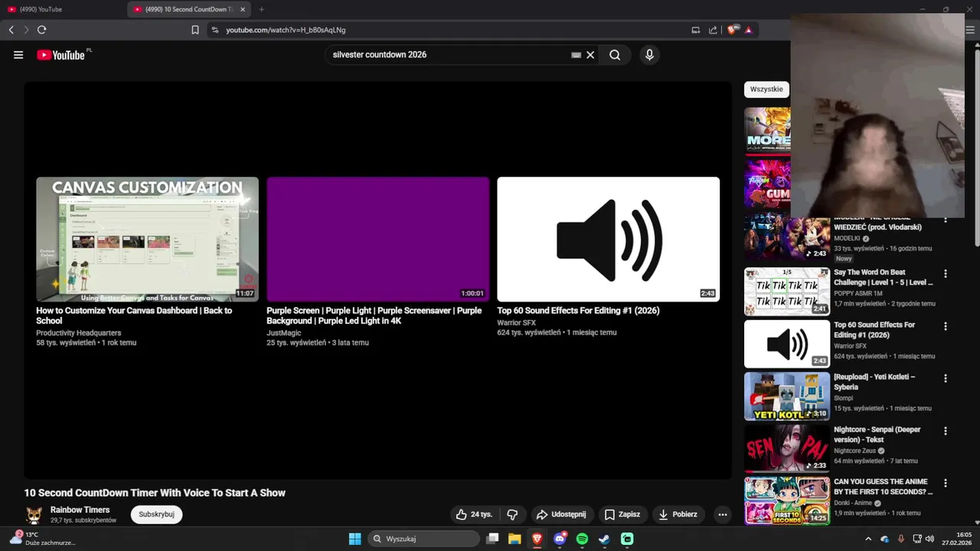Open endscreen title Top 60 Sound Effects For Editing

click(578, 311)
